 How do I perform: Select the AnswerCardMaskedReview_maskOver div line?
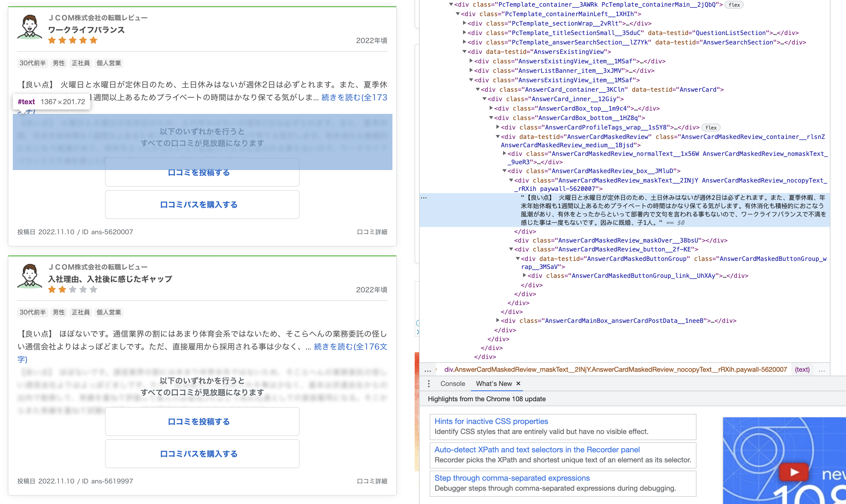click(x=621, y=240)
